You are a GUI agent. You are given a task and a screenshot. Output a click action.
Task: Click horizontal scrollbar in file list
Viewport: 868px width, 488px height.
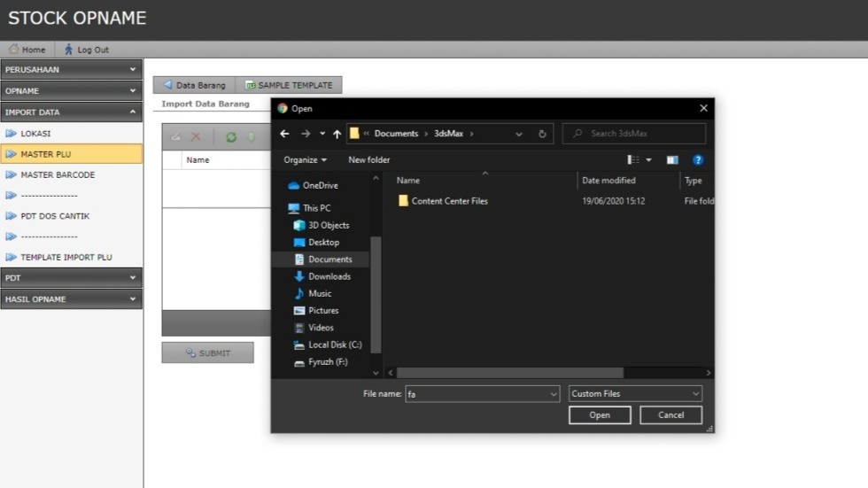(x=510, y=373)
